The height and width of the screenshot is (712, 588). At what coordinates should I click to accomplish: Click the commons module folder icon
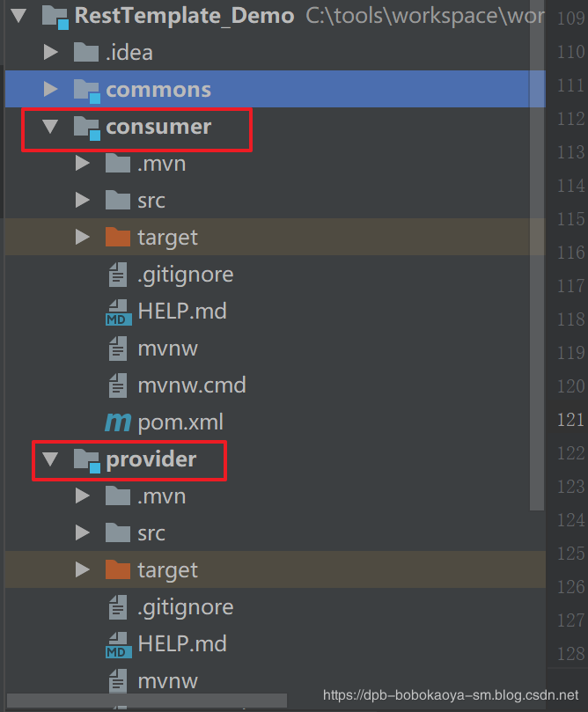(86, 90)
